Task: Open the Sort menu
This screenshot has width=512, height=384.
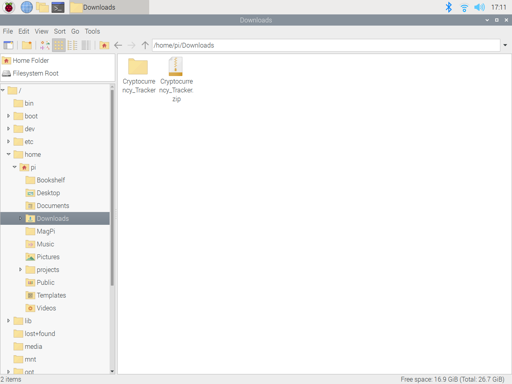Action: [60, 31]
